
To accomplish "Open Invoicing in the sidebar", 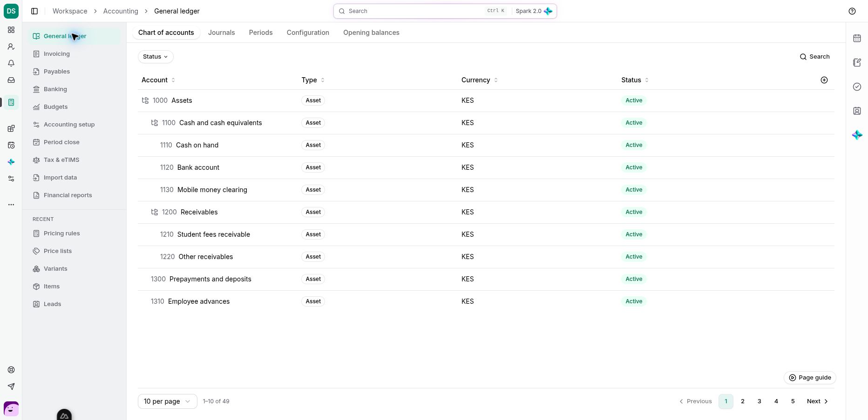I will 75,54.
